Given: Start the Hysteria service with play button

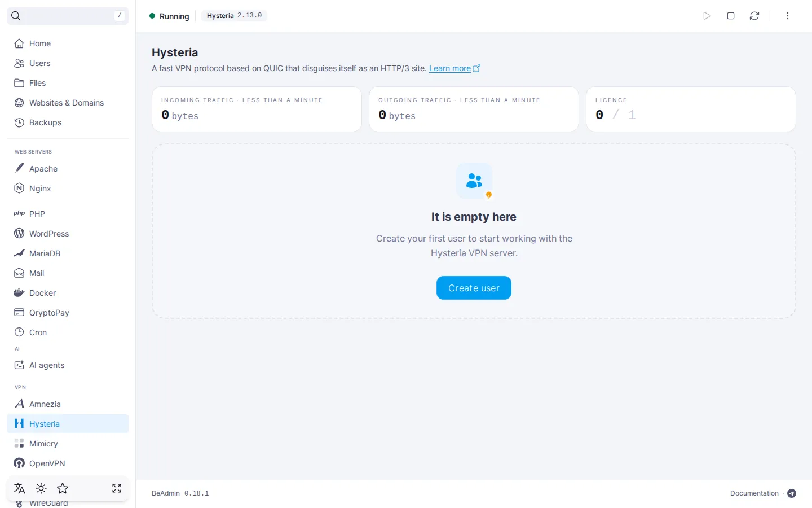Looking at the screenshot, I should pos(707,16).
